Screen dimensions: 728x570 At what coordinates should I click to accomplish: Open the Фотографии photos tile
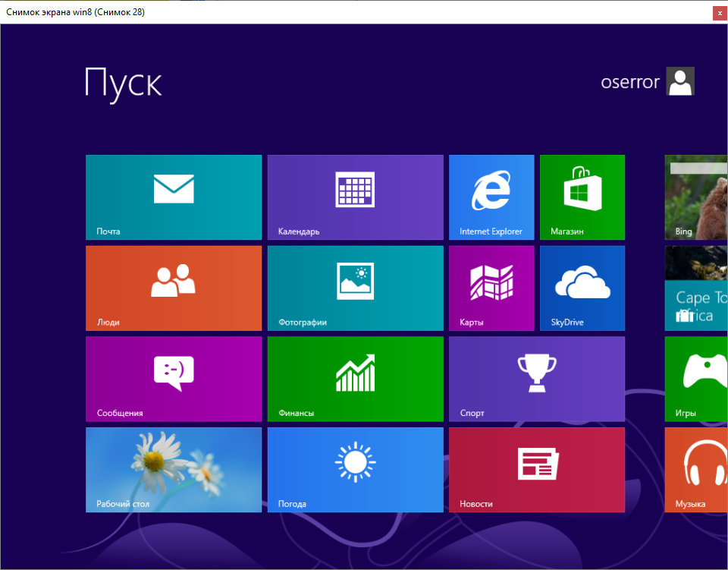tap(355, 288)
